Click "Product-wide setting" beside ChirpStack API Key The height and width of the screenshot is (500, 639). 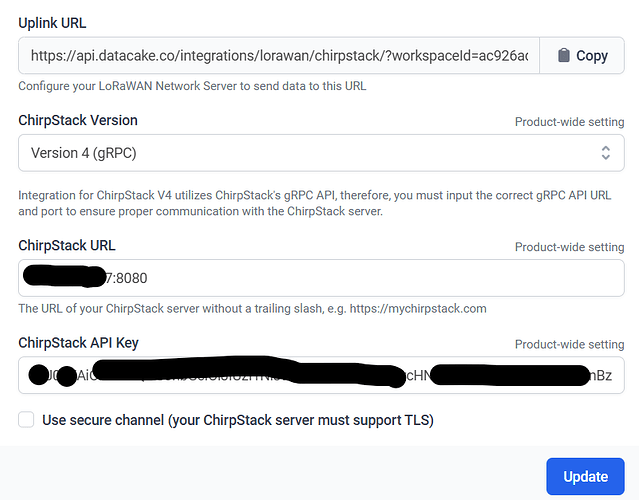pyautogui.click(x=569, y=344)
